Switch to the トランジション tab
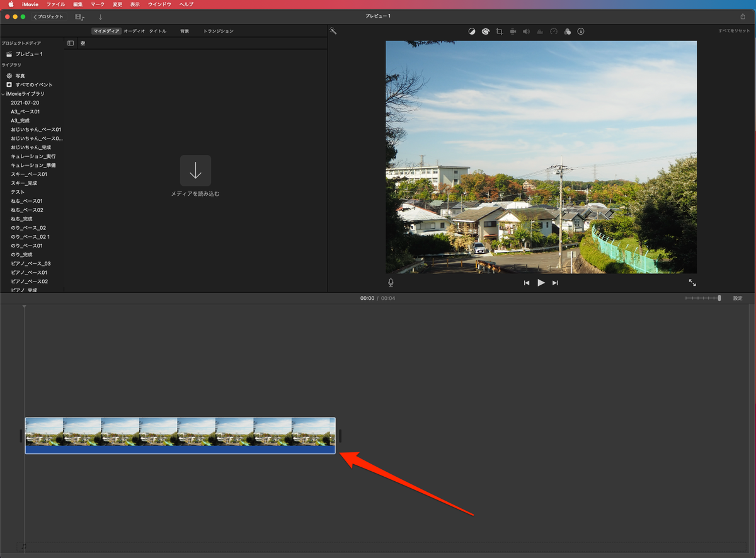 [x=218, y=31]
